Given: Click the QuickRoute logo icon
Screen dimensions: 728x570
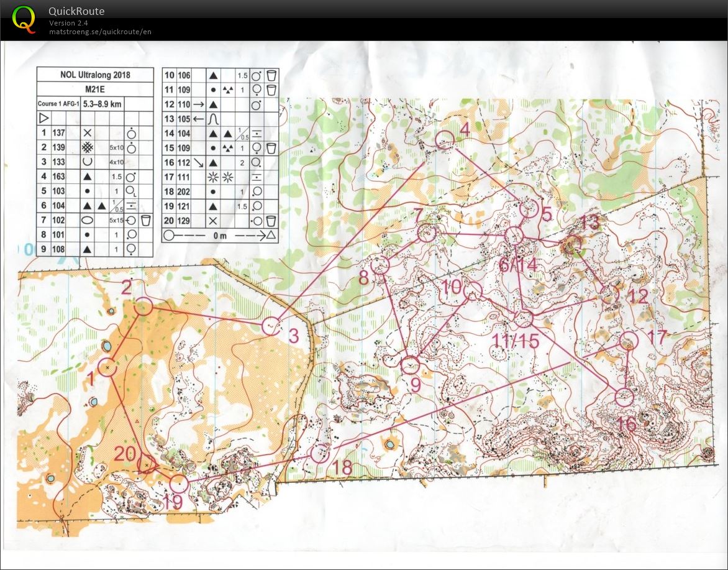Looking at the screenshot, I should pyautogui.click(x=24, y=19).
